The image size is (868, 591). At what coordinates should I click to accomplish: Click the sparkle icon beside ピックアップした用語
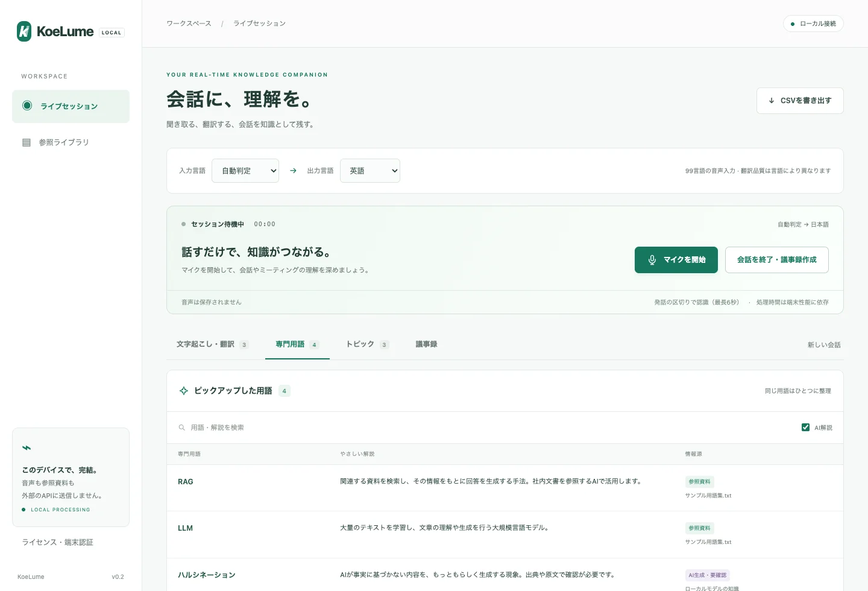tap(184, 391)
